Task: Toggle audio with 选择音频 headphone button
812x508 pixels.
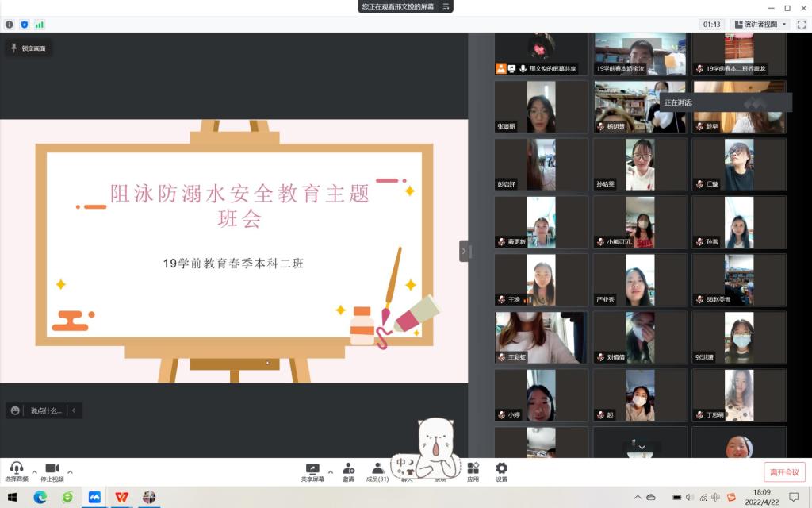Action: [16, 471]
